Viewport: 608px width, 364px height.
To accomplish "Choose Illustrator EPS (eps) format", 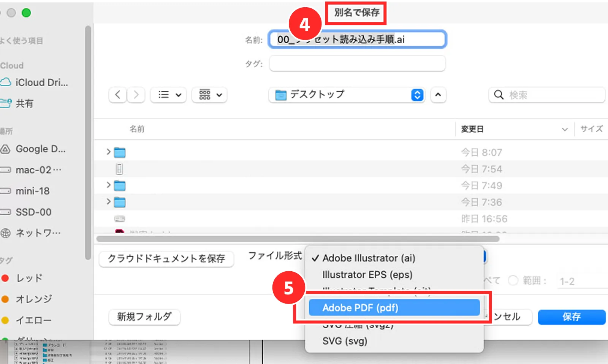I will click(394, 275).
